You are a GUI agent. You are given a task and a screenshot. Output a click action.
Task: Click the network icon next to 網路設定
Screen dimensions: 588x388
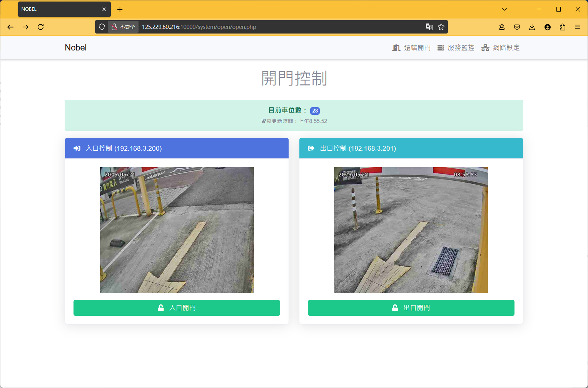[x=485, y=48]
